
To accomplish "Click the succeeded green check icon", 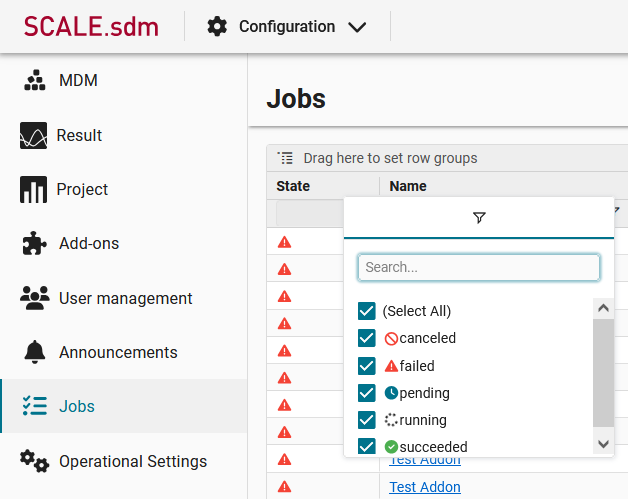I will (391, 447).
